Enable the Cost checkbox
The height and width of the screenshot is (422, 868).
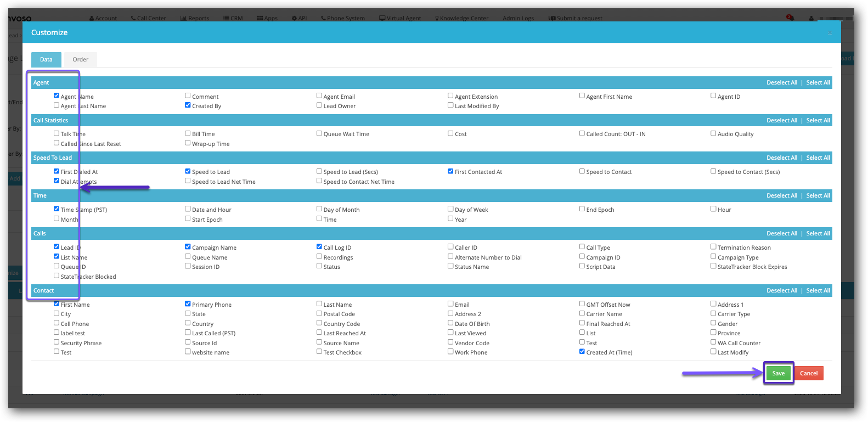450,133
